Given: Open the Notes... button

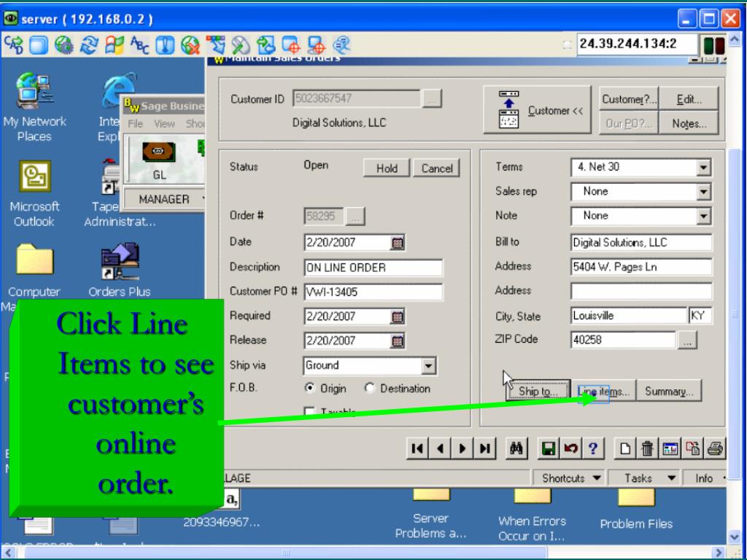Looking at the screenshot, I should click(x=689, y=123).
